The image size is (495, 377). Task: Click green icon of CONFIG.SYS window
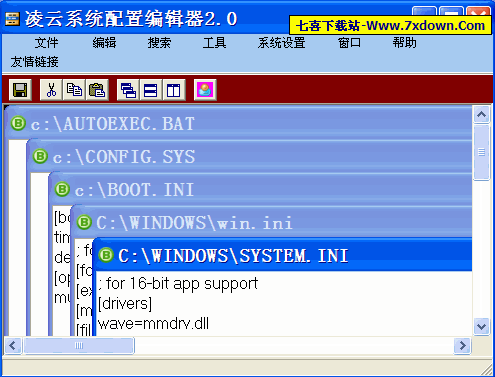click(x=40, y=156)
